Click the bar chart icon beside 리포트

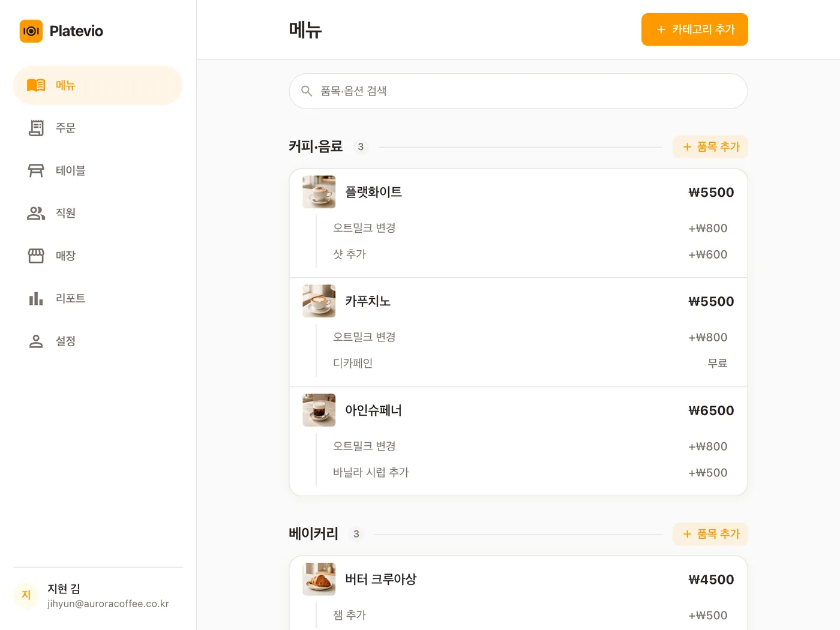pyautogui.click(x=36, y=298)
